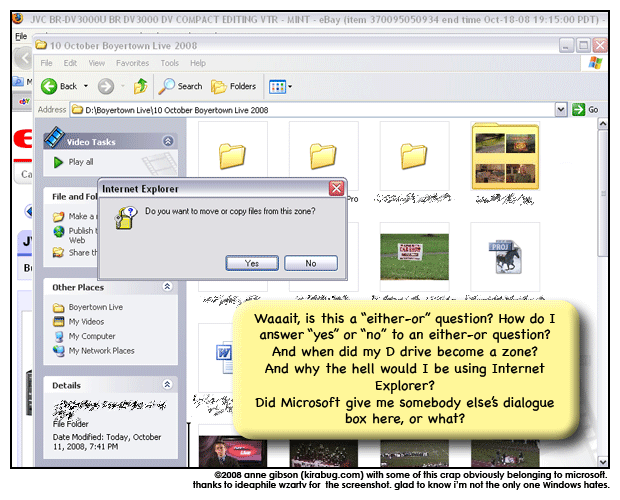Click the Video Tasks film icon

[55, 137]
